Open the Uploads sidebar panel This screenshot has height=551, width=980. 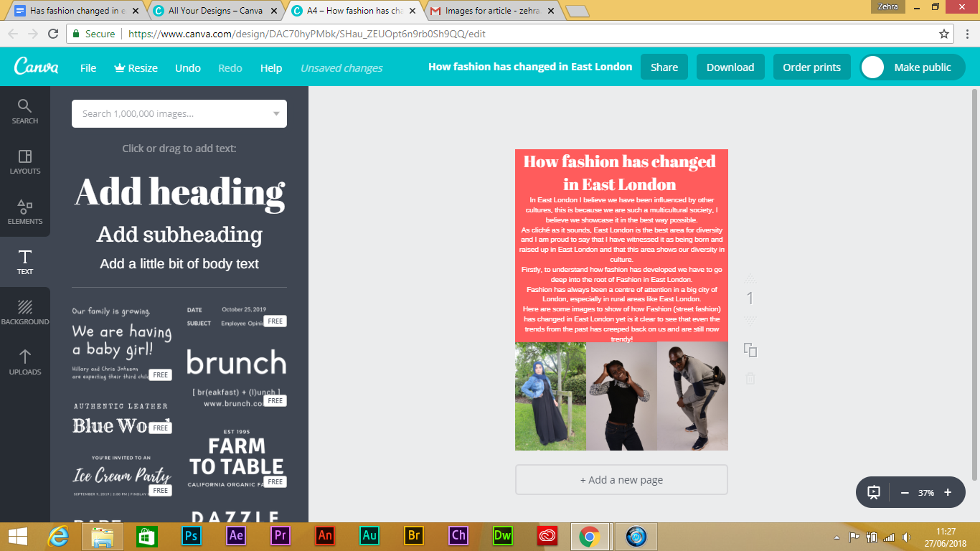click(x=25, y=362)
